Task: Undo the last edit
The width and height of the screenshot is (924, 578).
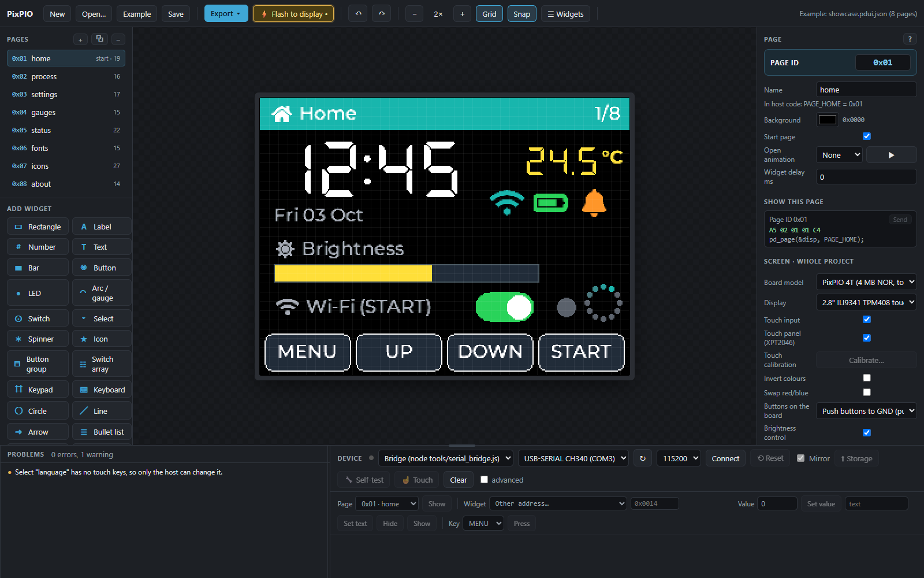Action: 358,14
